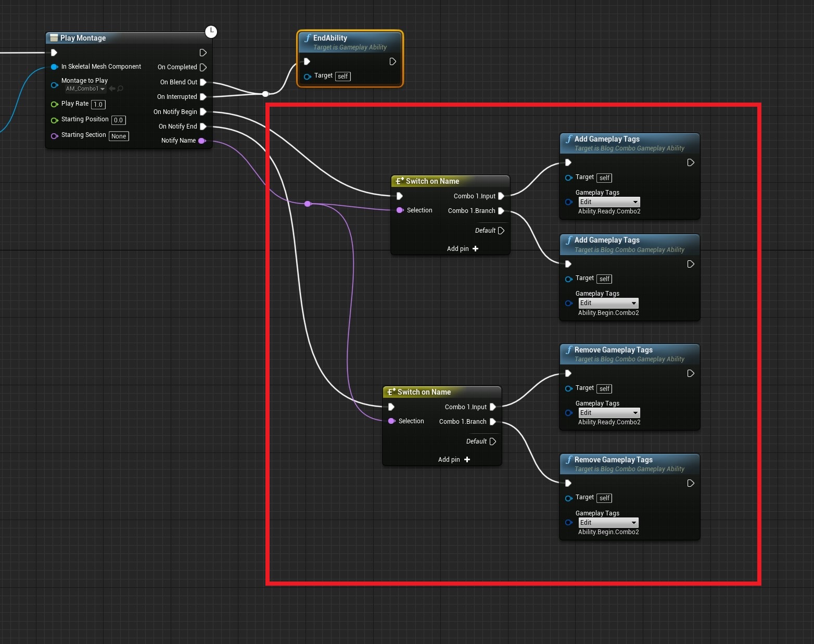
Task: Click the EndAbility output execution pin
Action: 393,61
